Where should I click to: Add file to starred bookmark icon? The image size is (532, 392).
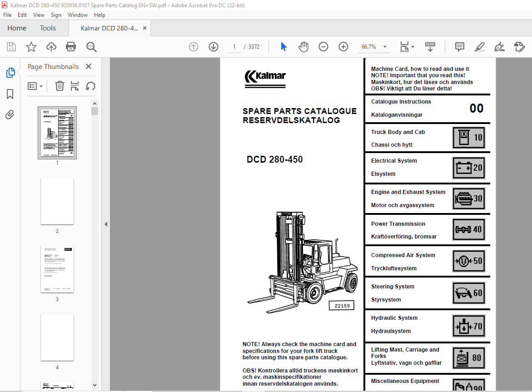click(31, 47)
